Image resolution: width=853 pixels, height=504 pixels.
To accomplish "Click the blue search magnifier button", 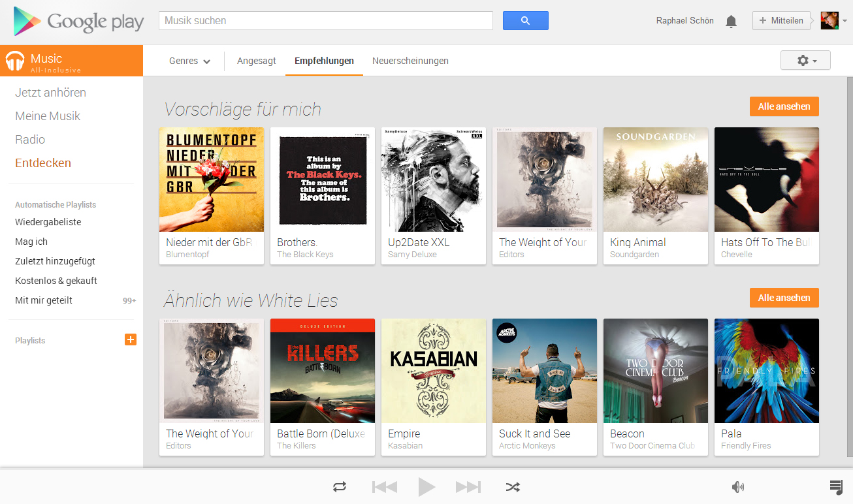I will click(x=525, y=21).
